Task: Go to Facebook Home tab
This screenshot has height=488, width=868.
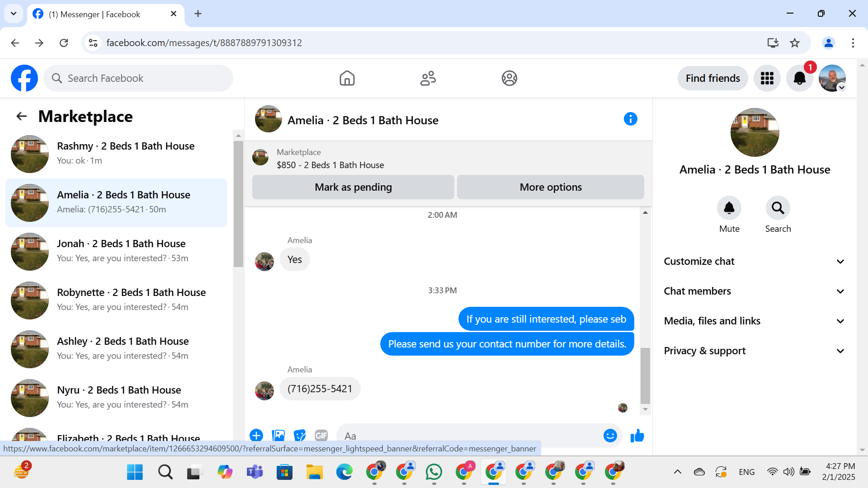Action: pyautogui.click(x=347, y=79)
